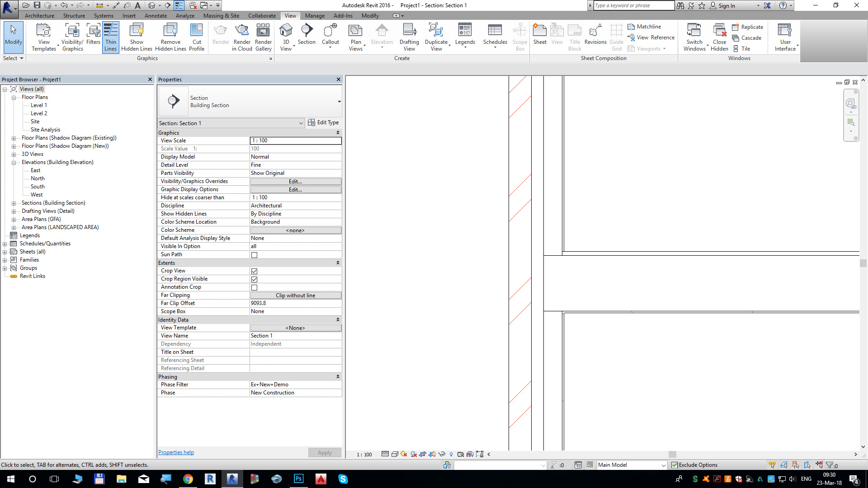Select the Cut Profile tool
The image size is (868, 488).
(x=197, y=37)
